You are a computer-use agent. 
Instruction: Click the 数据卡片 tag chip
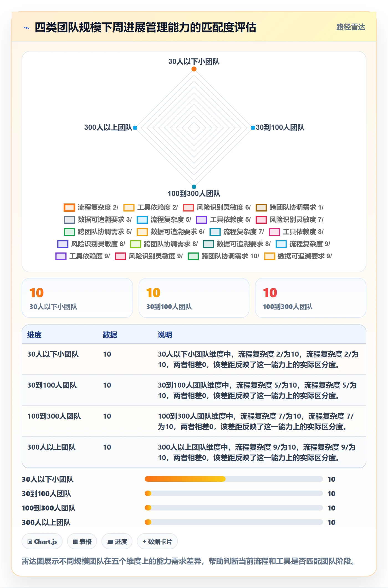(x=157, y=541)
